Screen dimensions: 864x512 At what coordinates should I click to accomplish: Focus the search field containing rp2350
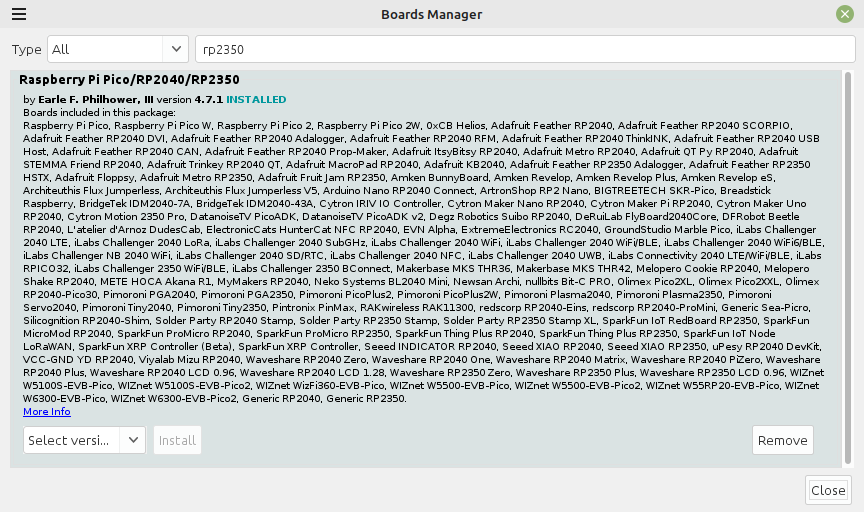click(525, 49)
